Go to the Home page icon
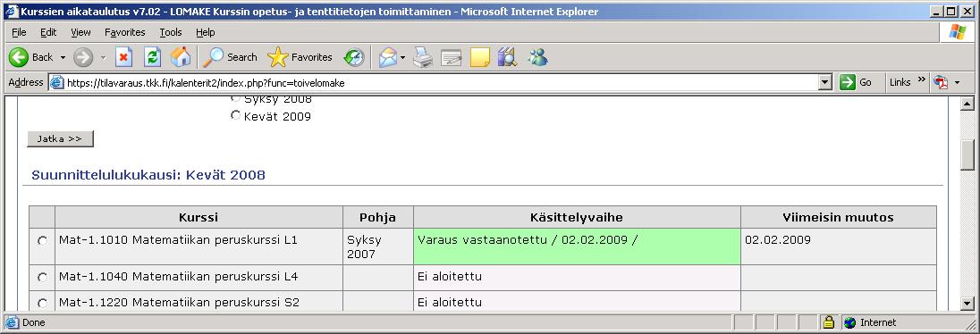The image size is (980, 334). click(181, 57)
